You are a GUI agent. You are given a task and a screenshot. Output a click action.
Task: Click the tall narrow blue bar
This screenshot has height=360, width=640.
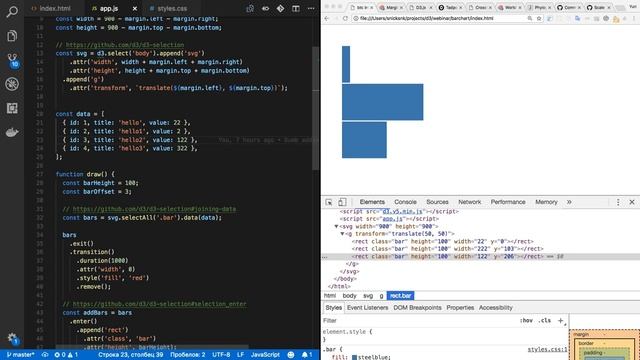coord(346,64)
